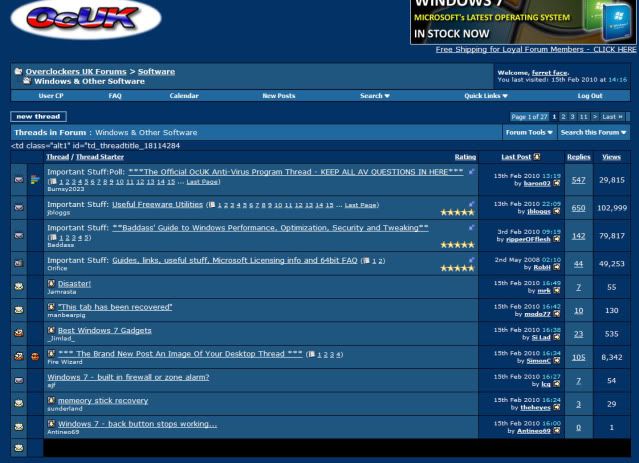
Task: Click the OcUK logo
Action: (86, 18)
